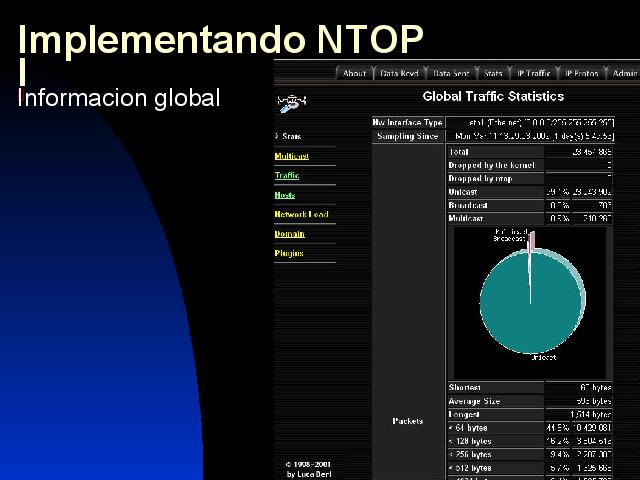Open the About tab

pos(354,73)
